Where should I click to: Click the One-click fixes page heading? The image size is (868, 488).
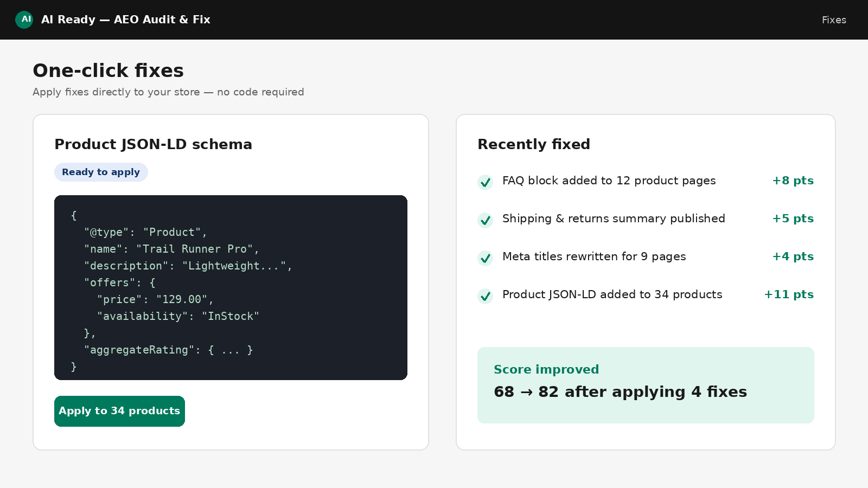click(x=108, y=70)
